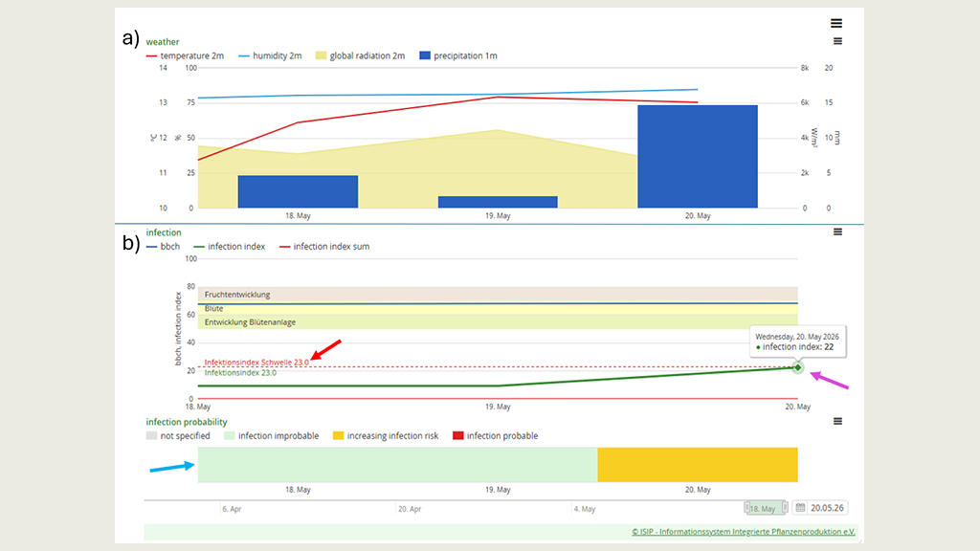
Task: Click the right handle of the date navigator
Action: click(785, 507)
